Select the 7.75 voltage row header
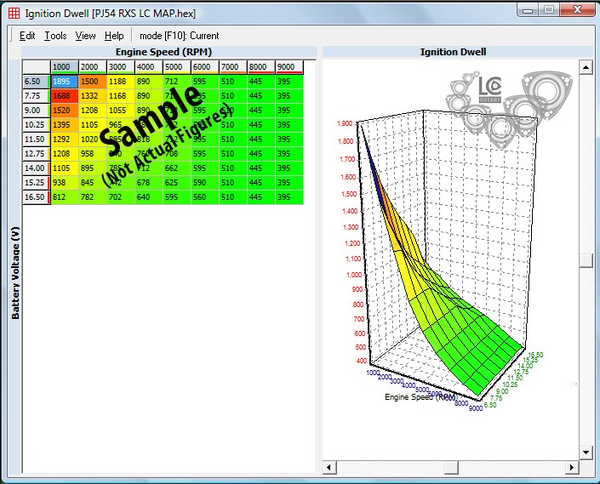This screenshot has width=600, height=484. tap(36, 96)
